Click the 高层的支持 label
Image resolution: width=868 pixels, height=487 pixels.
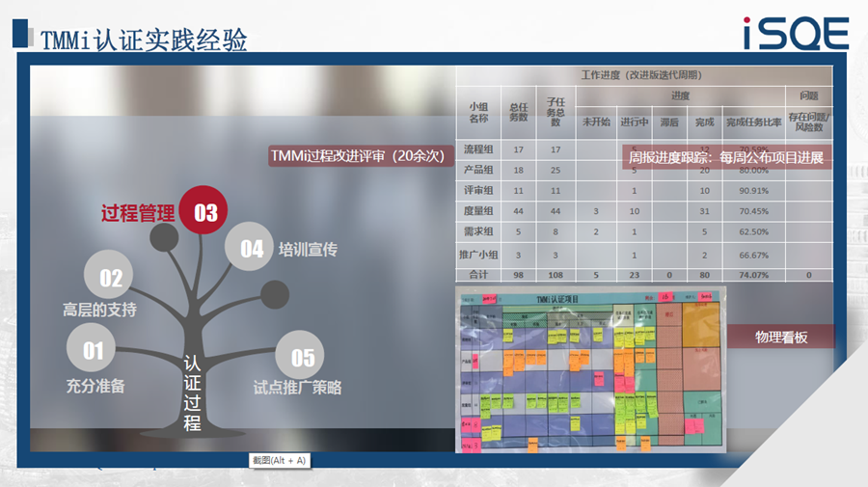tap(99, 310)
